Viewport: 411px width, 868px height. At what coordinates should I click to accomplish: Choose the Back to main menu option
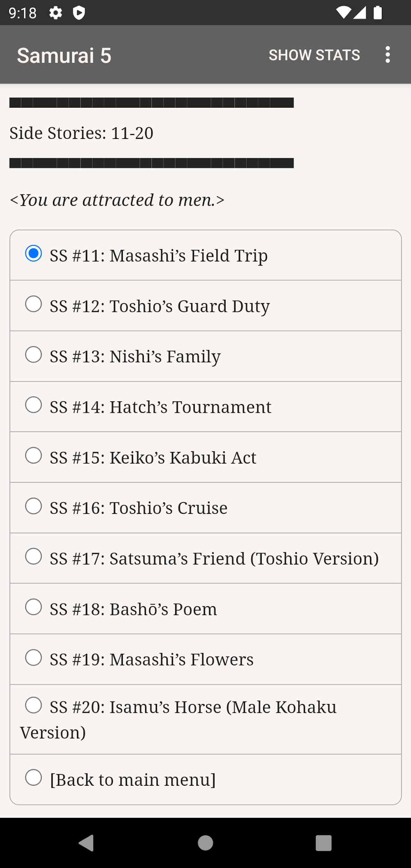[x=205, y=779]
